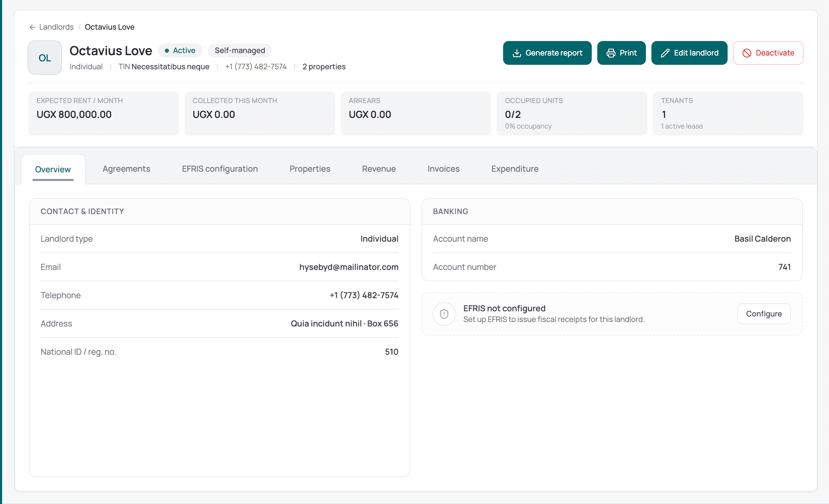Click the Banking section heading
The width and height of the screenshot is (829, 504).
pos(451,211)
